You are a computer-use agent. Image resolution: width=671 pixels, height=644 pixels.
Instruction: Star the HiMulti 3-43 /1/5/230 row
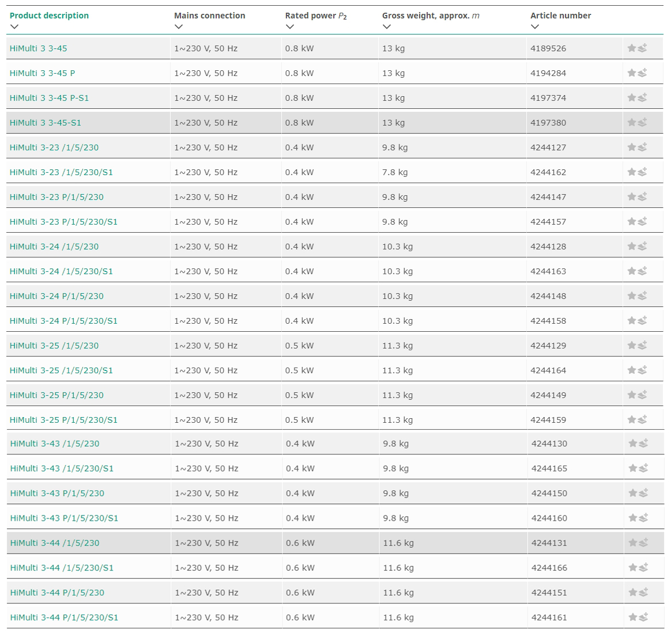click(633, 444)
